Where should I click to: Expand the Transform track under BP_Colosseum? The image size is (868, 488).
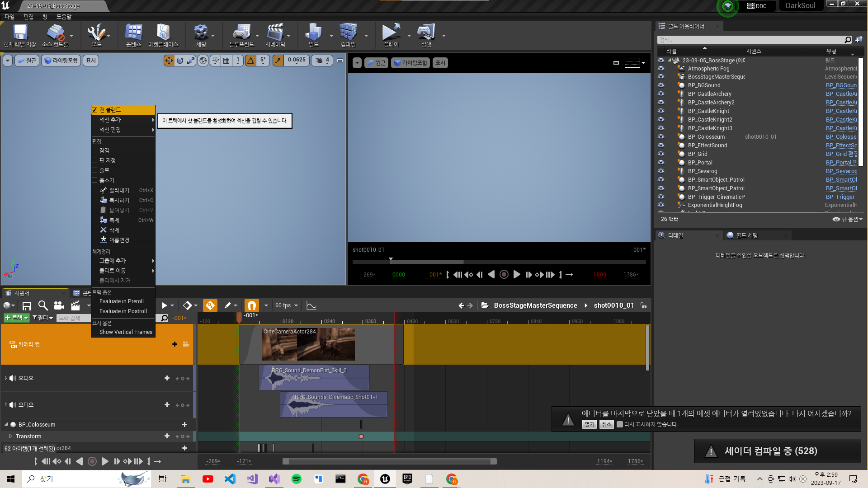10,436
